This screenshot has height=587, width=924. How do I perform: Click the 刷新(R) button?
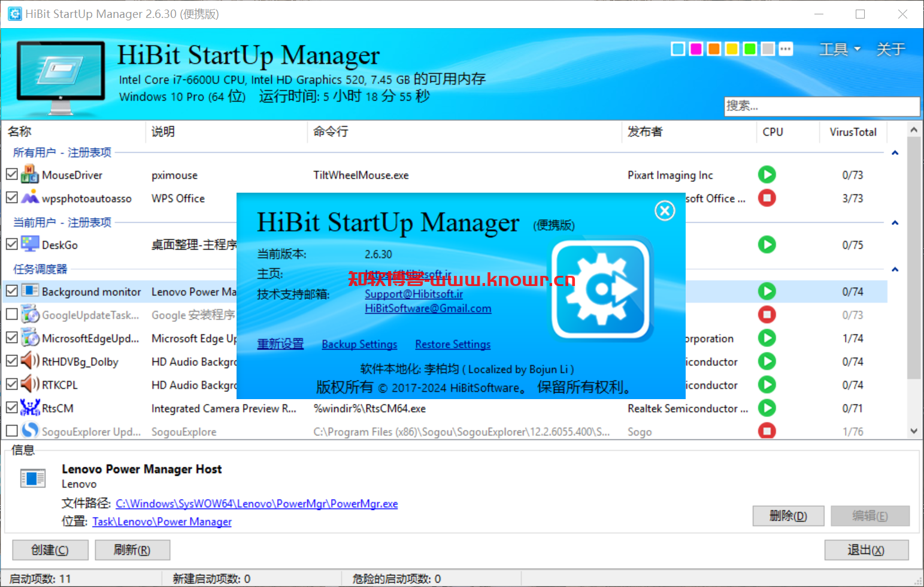[132, 550]
